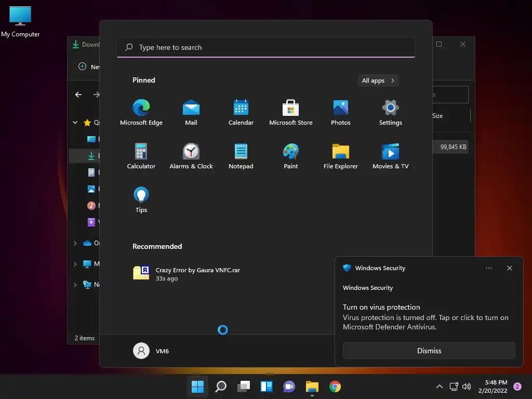Screen dimensions: 532x399
Task: Open Windows Security notification options menu
Action: [488, 268]
